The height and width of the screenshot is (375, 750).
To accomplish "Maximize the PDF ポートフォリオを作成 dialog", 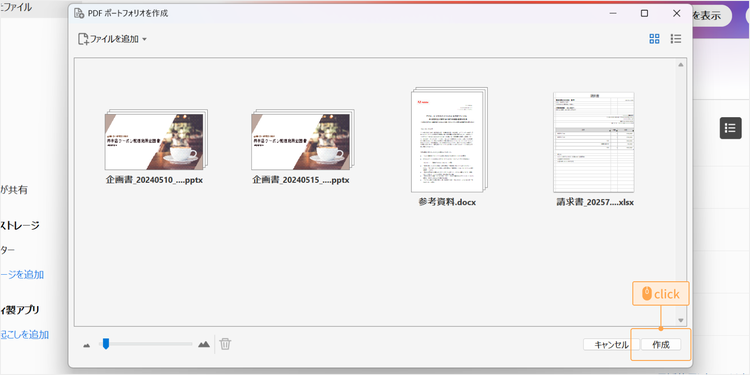I will coord(644,13).
